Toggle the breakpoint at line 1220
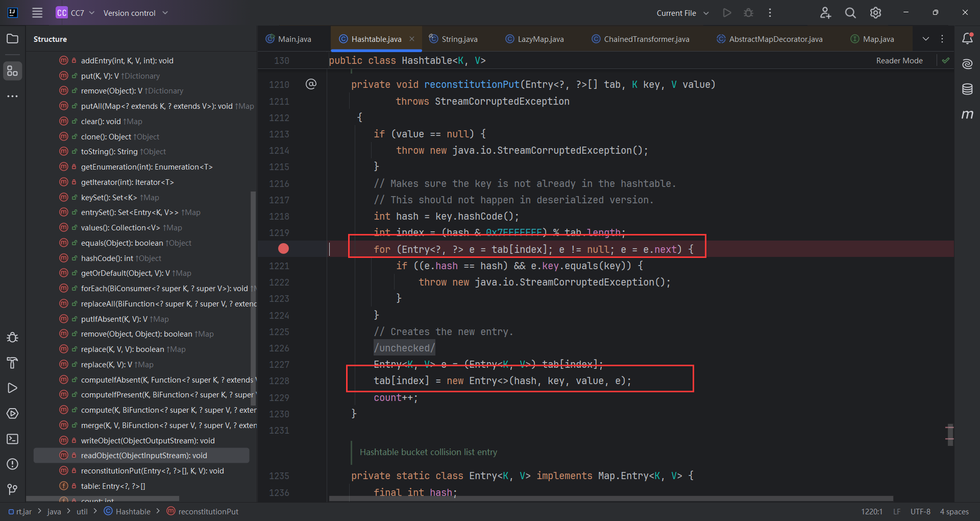The image size is (980, 521). pyautogui.click(x=283, y=249)
